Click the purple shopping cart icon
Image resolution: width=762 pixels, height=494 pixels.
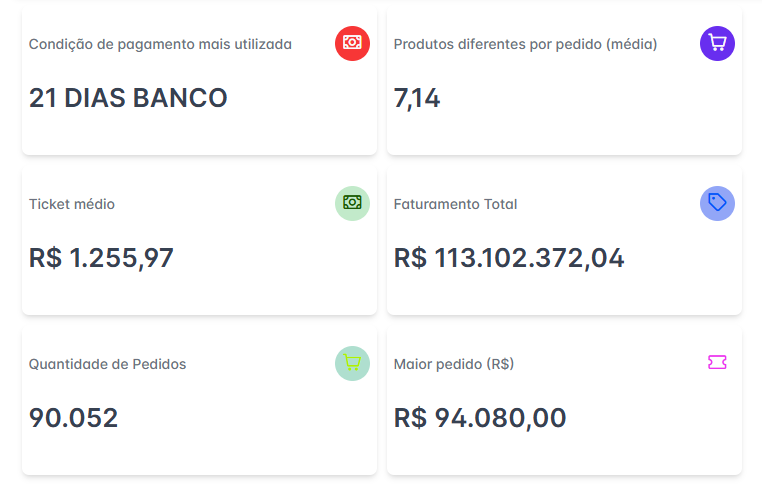[717, 43]
